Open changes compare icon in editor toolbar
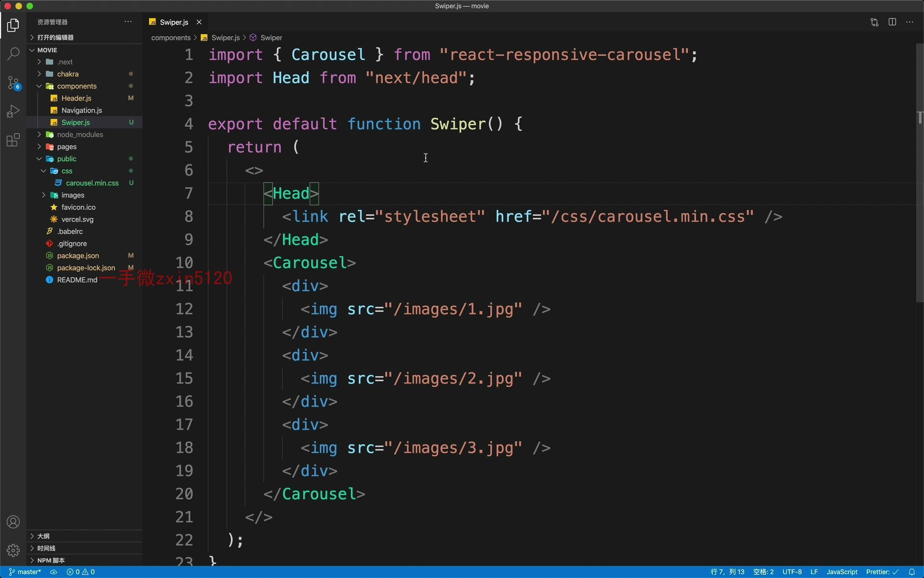 (874, 22)
